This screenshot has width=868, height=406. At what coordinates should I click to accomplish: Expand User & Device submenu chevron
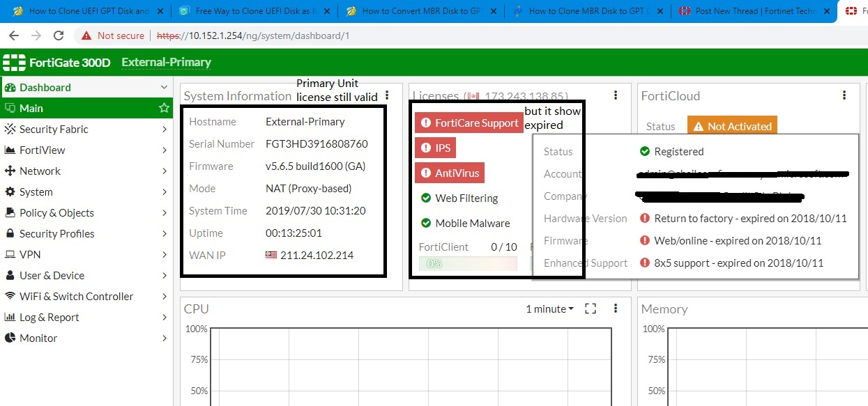164,275
